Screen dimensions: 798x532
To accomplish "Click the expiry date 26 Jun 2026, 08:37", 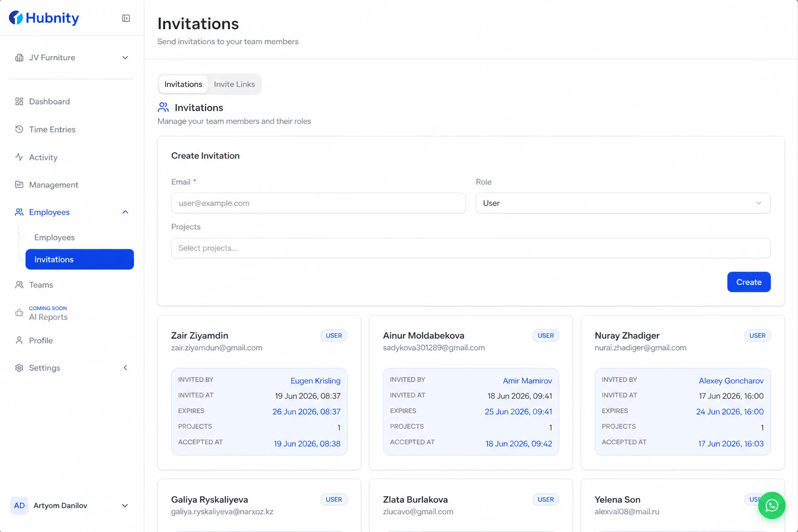I will point(307,412).
